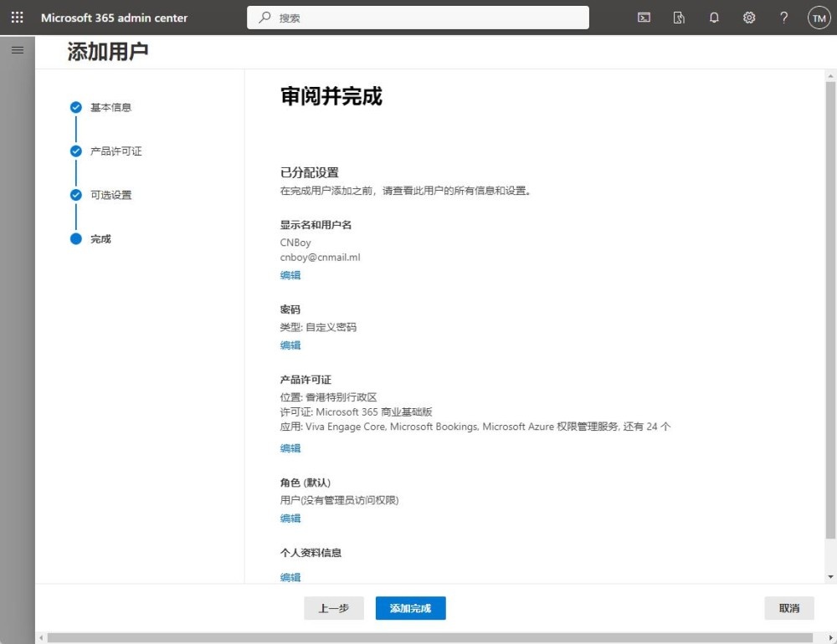Click the search box magnifier icon
Viewport: 837px width, 644px height.
pyautogui.click(x=265, y=18)
